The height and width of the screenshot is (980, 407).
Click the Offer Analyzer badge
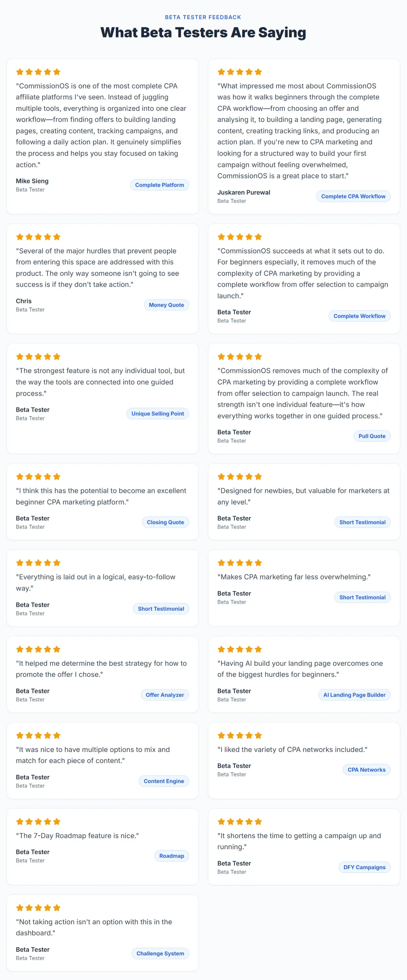tap(165, 695)
